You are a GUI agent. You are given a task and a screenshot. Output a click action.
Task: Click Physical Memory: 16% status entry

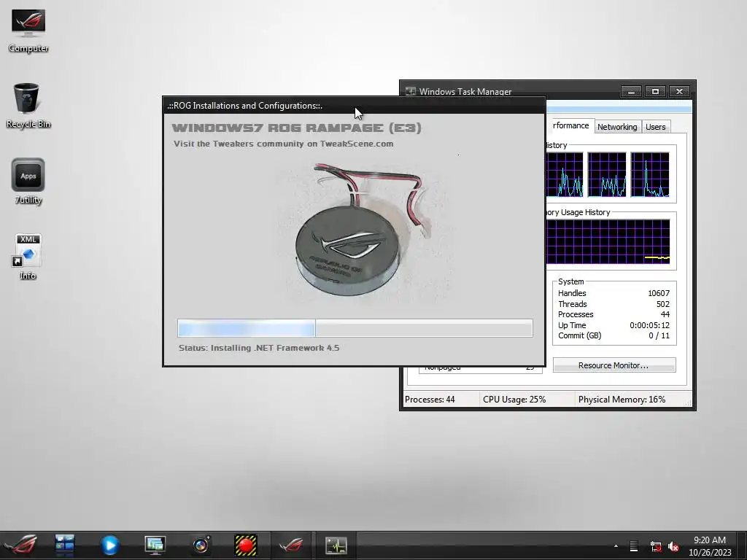pyautogui.click(x=622, y=400)
